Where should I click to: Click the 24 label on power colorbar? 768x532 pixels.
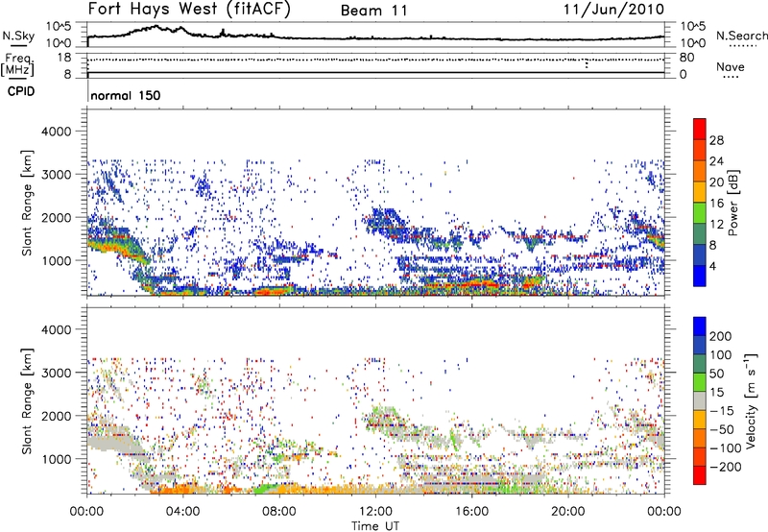(x=716, y=161)
